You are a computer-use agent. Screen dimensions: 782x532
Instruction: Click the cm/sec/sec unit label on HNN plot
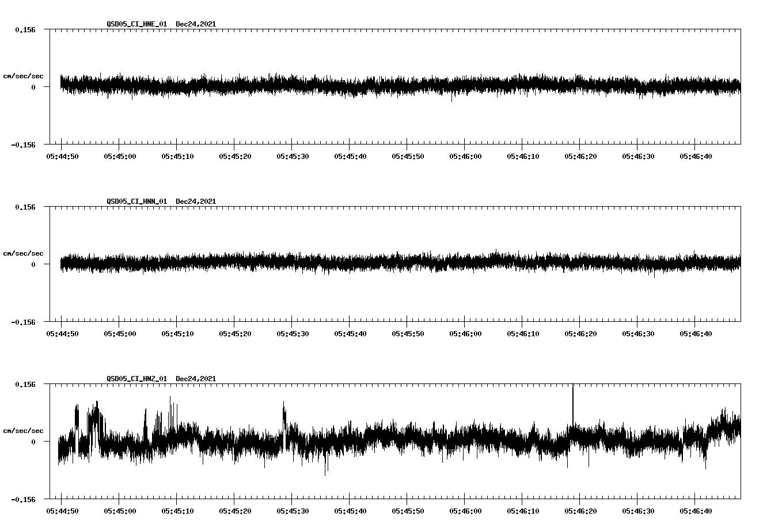23,253
